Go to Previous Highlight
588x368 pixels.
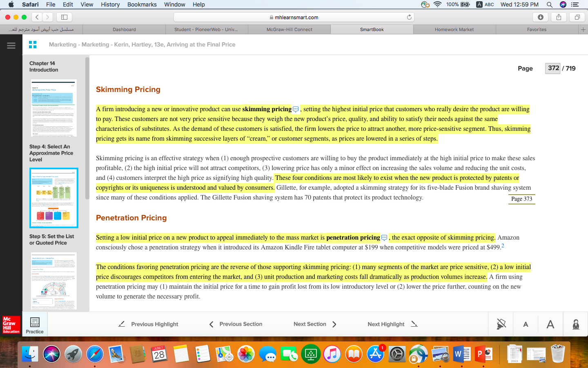[x=148, y=324]
